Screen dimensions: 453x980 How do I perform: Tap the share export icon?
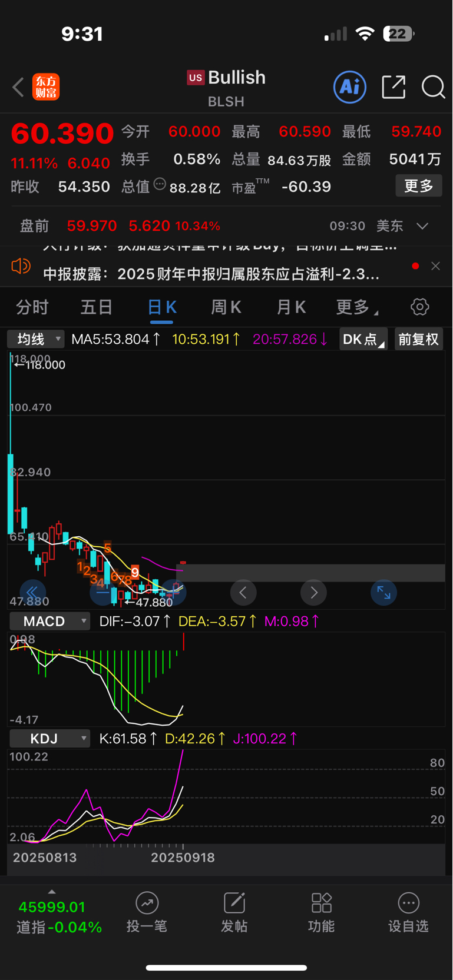pos(394,87)
